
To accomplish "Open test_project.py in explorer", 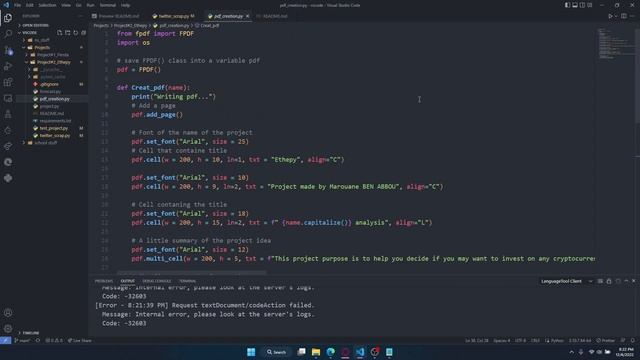I will click(x=53, y=128).
